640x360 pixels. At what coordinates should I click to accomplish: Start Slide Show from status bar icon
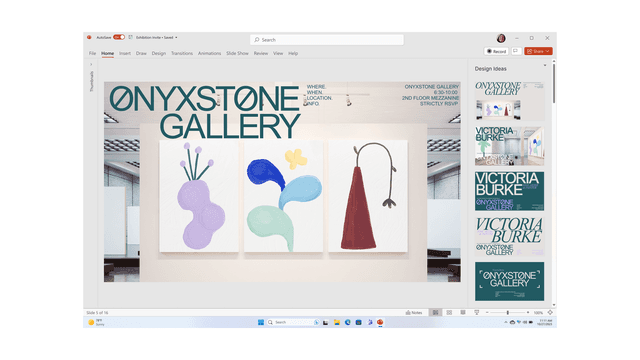click(x=476, y=313)
